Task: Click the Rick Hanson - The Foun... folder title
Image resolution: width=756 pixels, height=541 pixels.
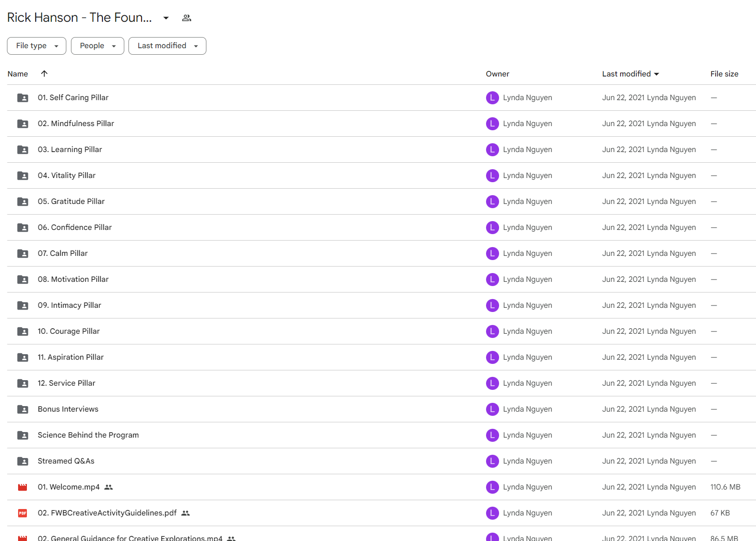Action: coord(79,18)
